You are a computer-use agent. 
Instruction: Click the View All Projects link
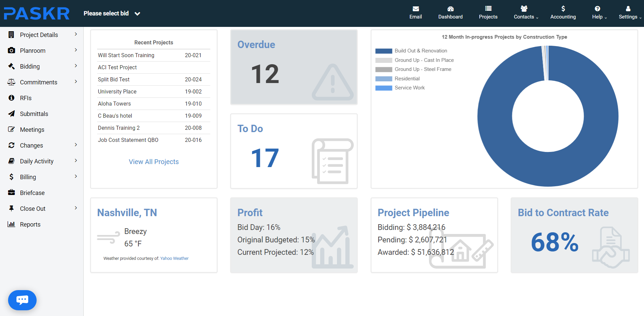pyautogui.click(x=154, y=162)
